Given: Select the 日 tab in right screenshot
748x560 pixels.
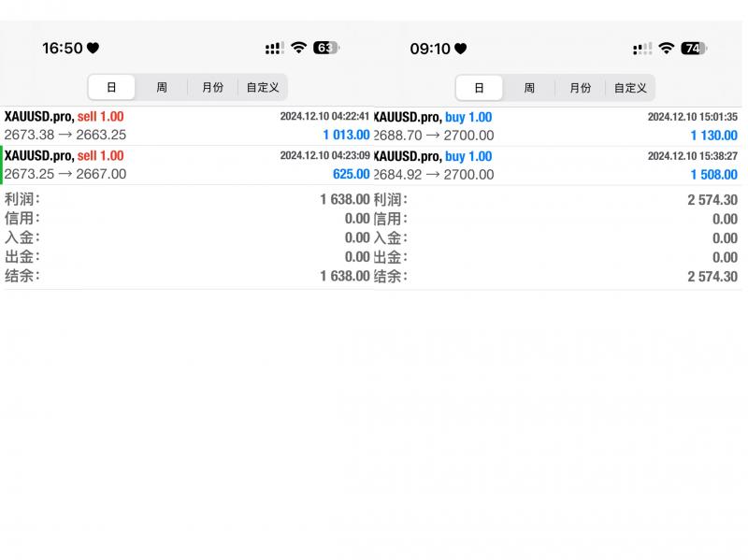Looking at the screenshot, I should [479, 88].
